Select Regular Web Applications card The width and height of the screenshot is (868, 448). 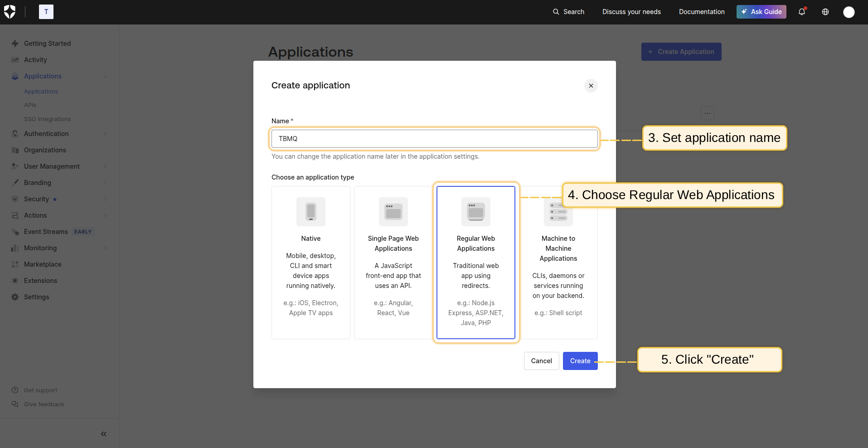pyautogui.click(x=475, y=262)
